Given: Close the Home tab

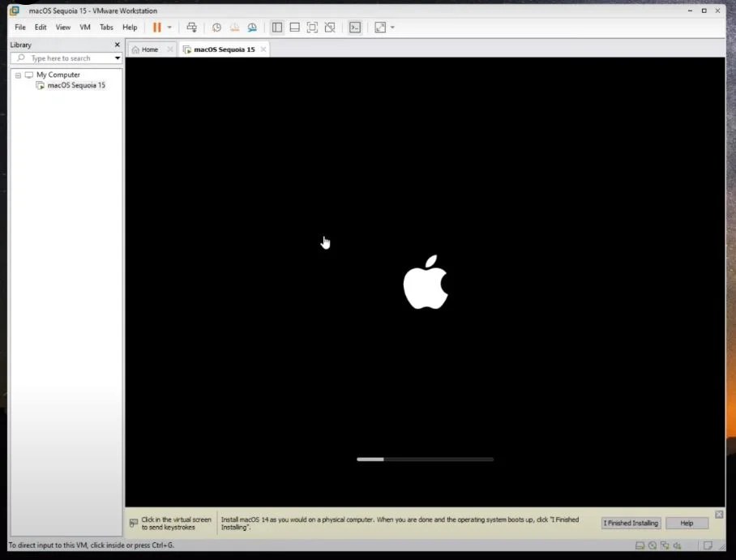Looking at the screenshot, I should 170,49.
